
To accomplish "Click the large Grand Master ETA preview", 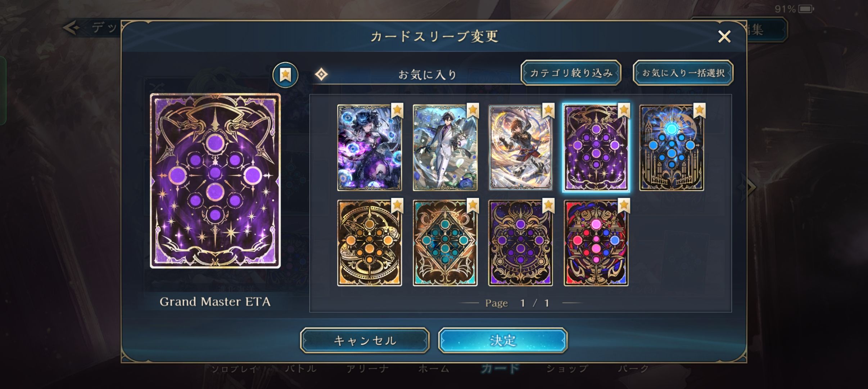I will click(x=215, y=181).
